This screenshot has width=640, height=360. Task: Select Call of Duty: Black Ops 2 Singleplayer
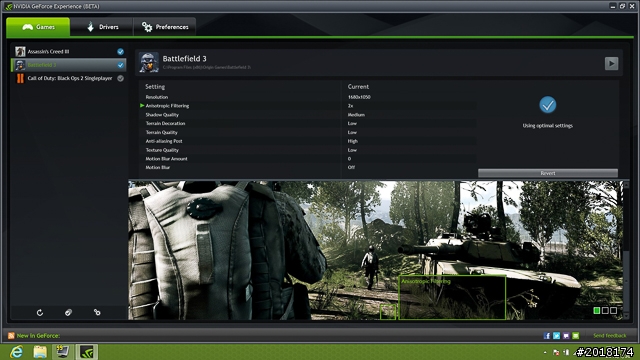69,78
